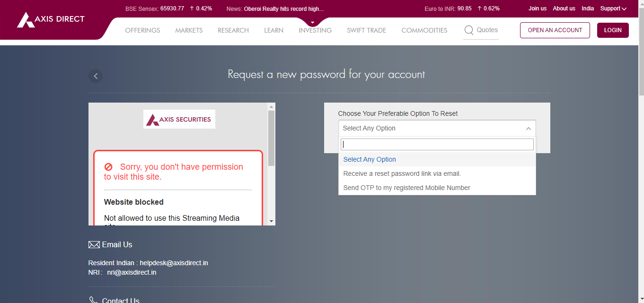Screen dimensions: 644x303
Task: Click the Contact Us phone icon
Action: pyautogui.click(x=94, y=300)
